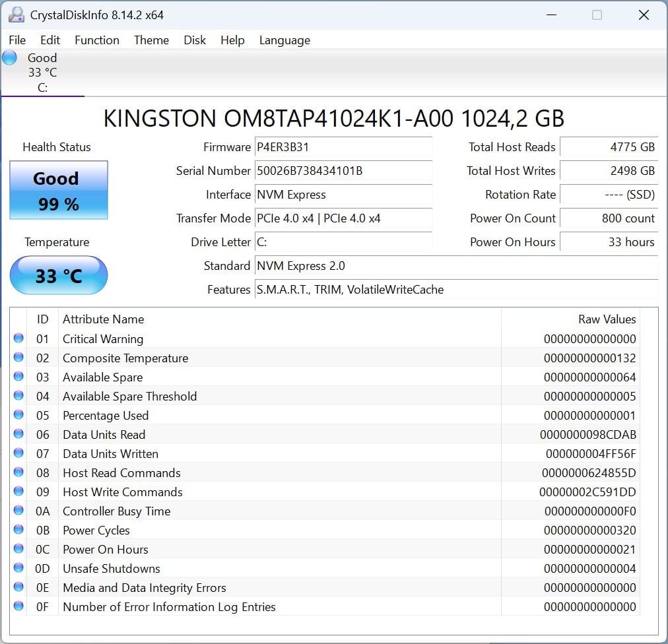Click the blue indicator for Percentage Used
The height and width of the screenshot is (644, 668).
18,415
